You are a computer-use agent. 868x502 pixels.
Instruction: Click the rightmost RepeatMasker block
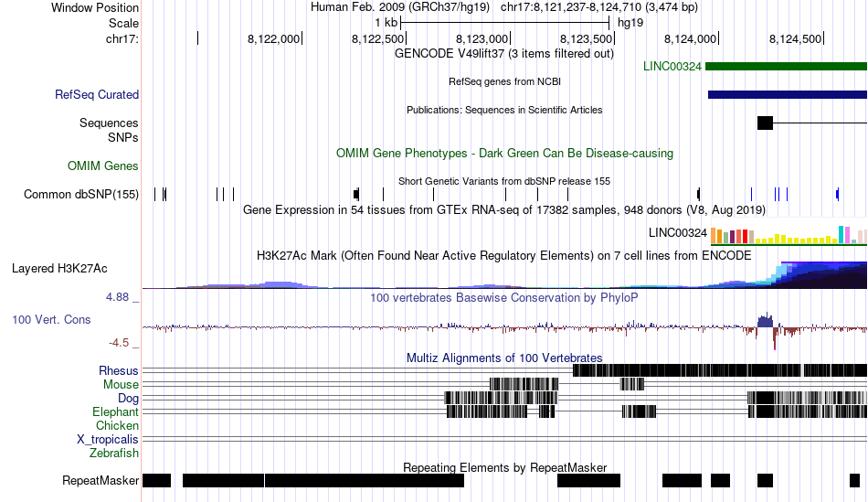click(854, 480)
